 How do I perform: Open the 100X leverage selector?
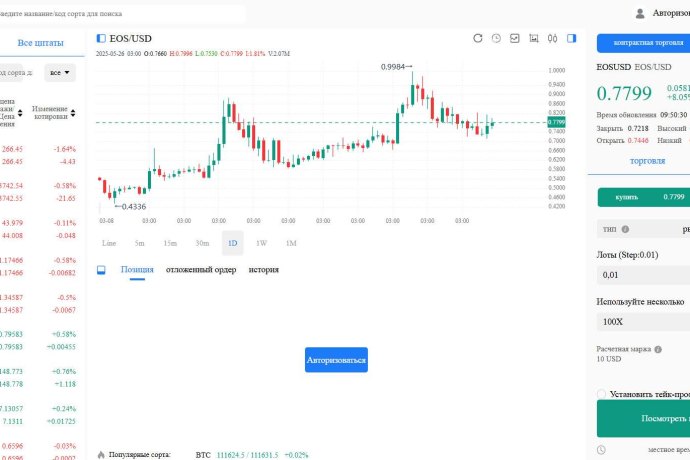(643, 322)
